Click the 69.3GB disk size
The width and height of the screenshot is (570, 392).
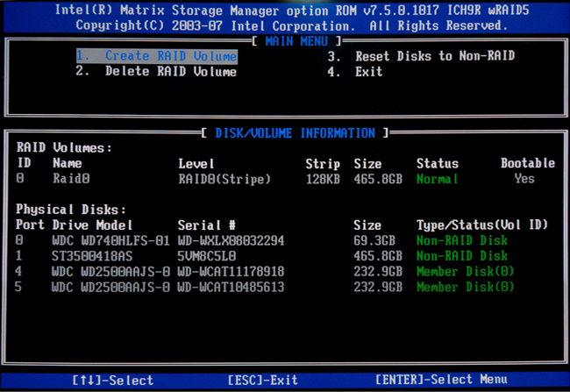pos(374,240)
